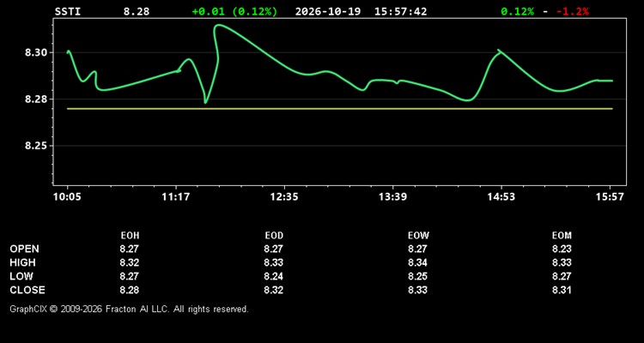Click the GraphCIX copyright notice
644x343 pixels.
coord(130,309)
